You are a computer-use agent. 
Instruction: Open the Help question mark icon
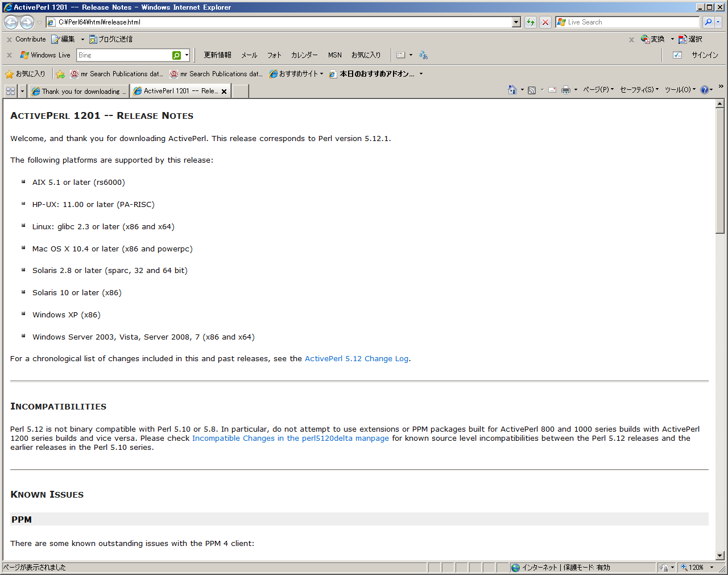[x=704, y=90]
